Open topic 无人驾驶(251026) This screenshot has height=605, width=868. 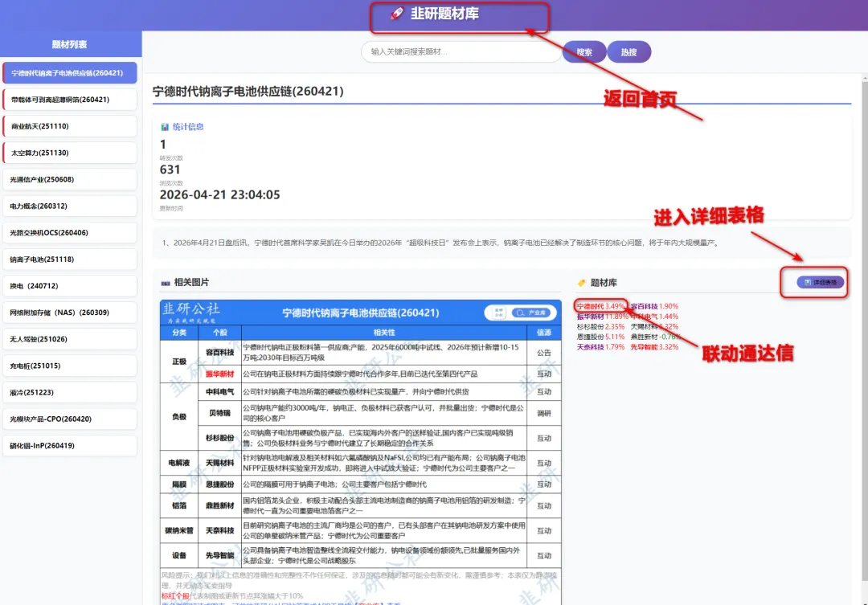click(x=70, y=339)
